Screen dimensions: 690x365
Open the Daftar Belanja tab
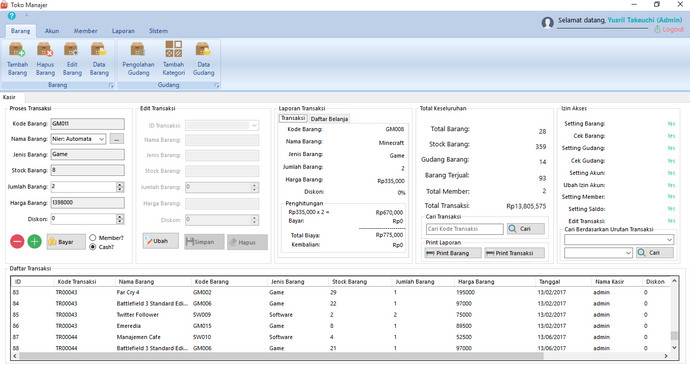click(329, 119)
